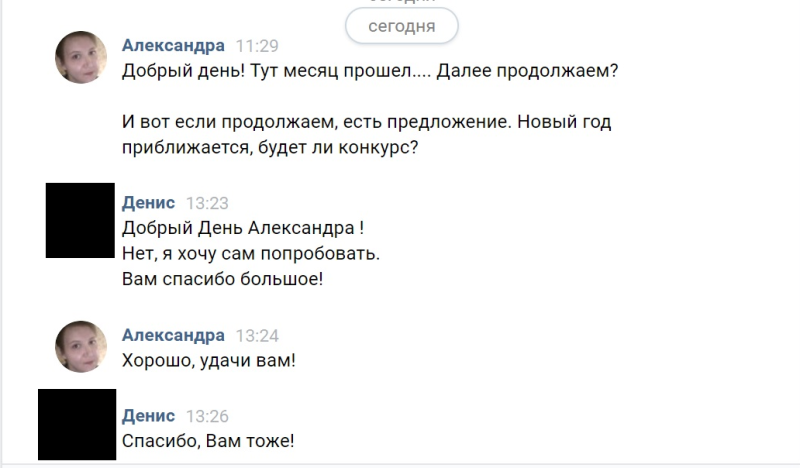Click the 13:26 message timestamp

pyautogui.click(x=207, y=416)
